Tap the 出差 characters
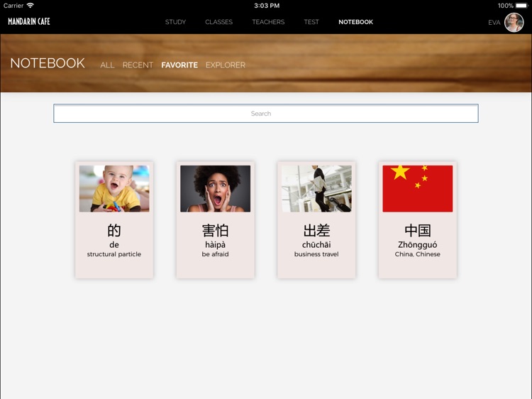Image resolution: width=532 pixels, height=399 pixels. coord(316,231)
